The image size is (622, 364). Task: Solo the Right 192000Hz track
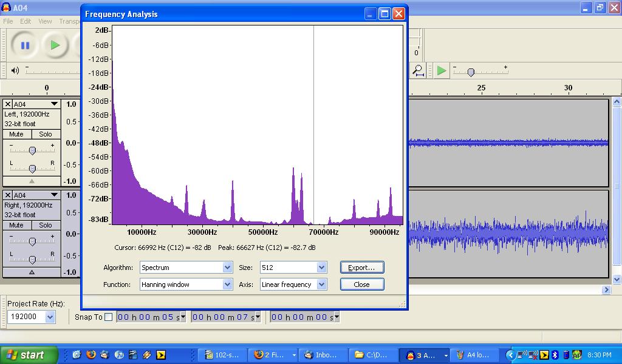coord(46,225)
